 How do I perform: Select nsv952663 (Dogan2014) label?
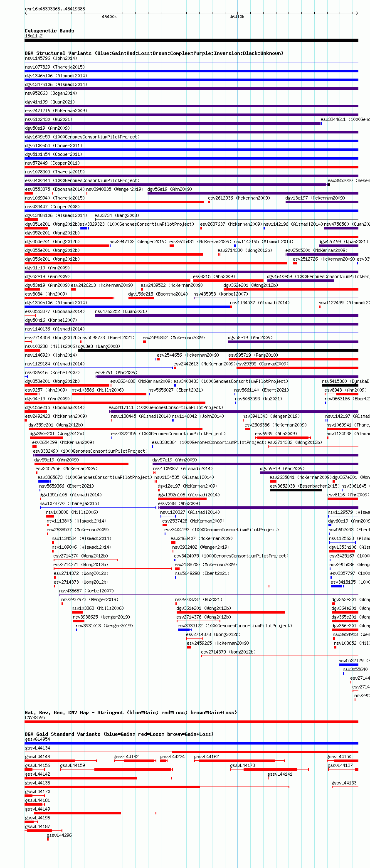tap(51, 93)
